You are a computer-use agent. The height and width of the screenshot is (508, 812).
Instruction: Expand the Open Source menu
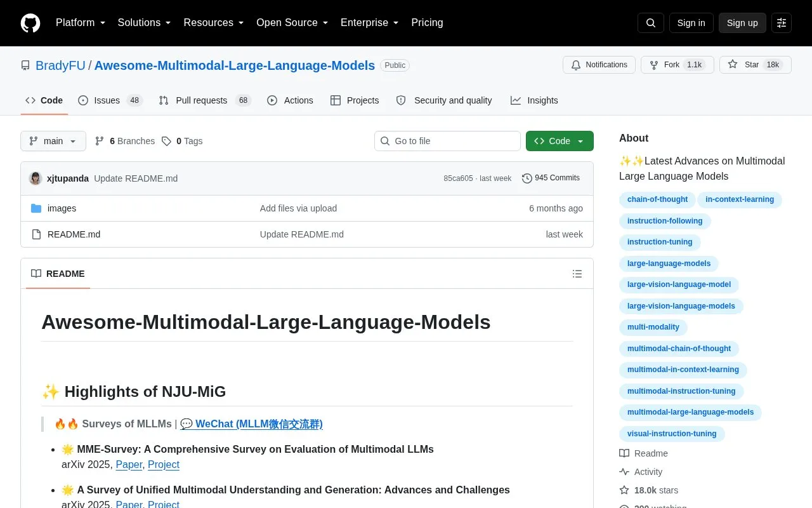(292, 23)
